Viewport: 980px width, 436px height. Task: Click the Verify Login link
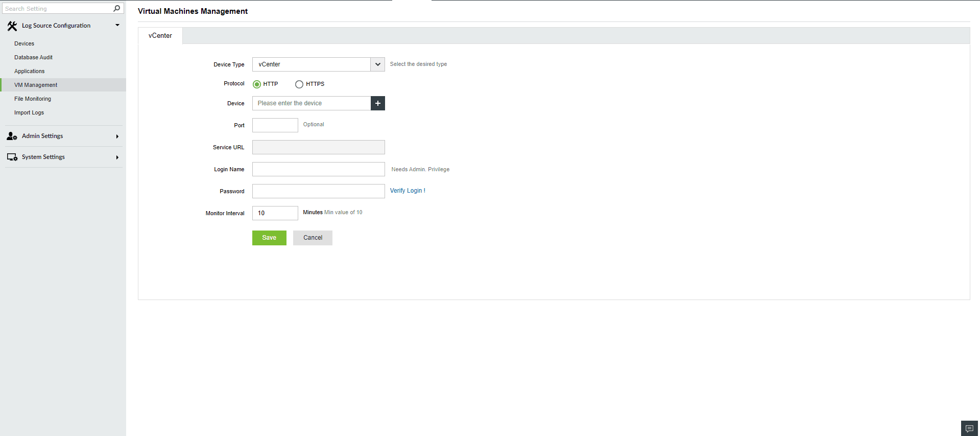[408, 191]
